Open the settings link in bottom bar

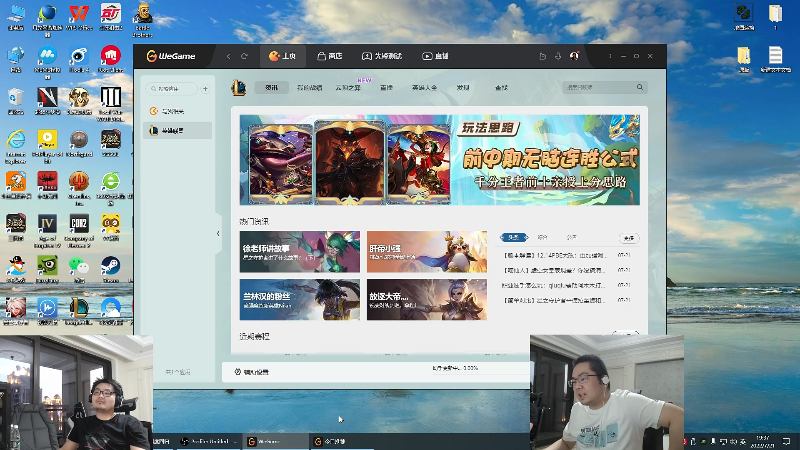tap(252, 372)
